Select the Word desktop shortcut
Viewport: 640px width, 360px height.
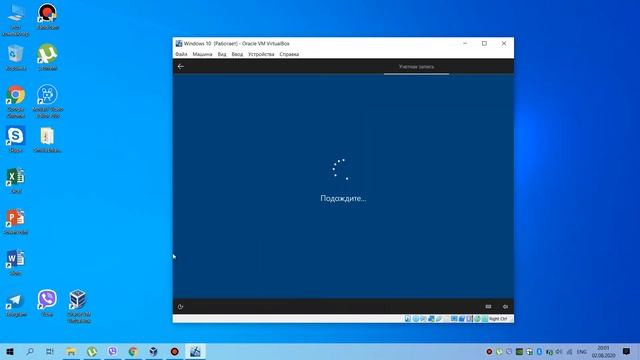pos(16,262)
